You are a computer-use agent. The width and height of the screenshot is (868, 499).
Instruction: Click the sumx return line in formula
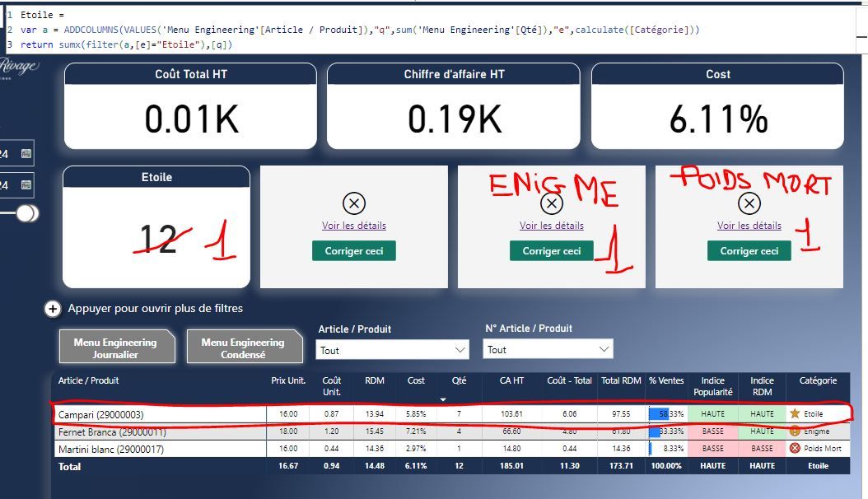coord(126,44)
